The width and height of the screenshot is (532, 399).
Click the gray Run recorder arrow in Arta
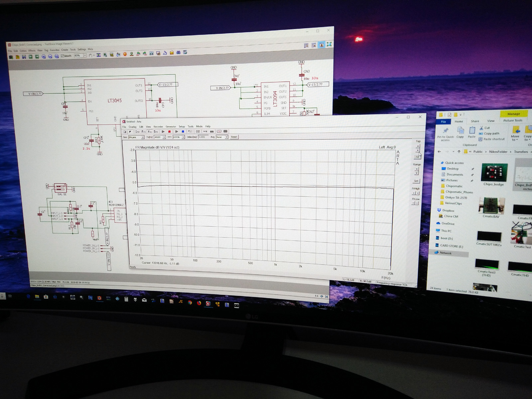click(x=163, y=132)
